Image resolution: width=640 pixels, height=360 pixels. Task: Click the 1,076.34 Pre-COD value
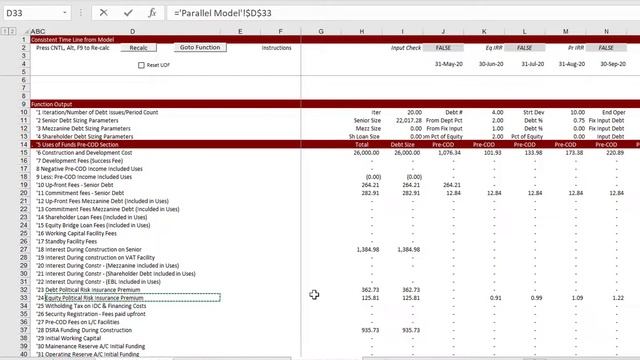449,153
